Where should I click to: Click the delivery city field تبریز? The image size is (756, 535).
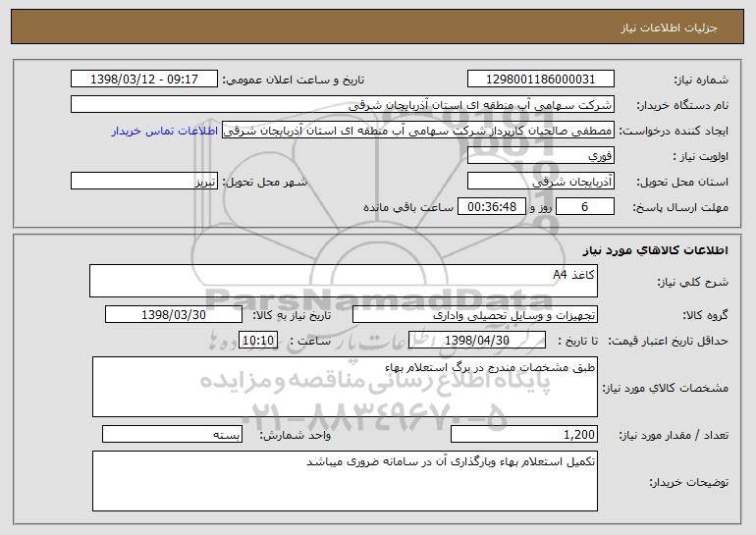(144, 182)
